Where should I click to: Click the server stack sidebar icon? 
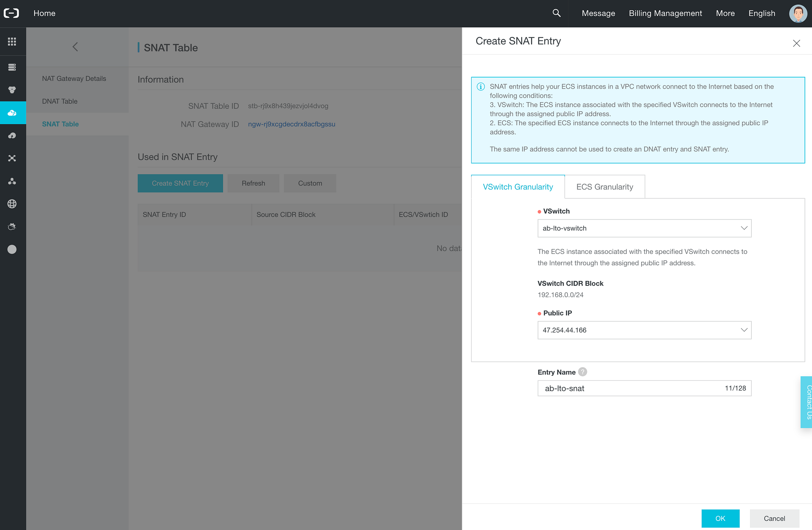[12, 67]
